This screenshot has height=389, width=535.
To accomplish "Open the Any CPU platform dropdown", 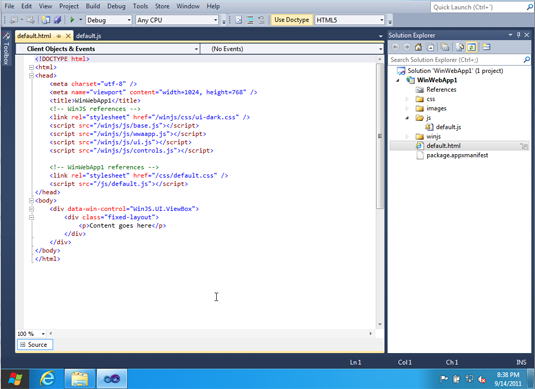I will (215, 20).
